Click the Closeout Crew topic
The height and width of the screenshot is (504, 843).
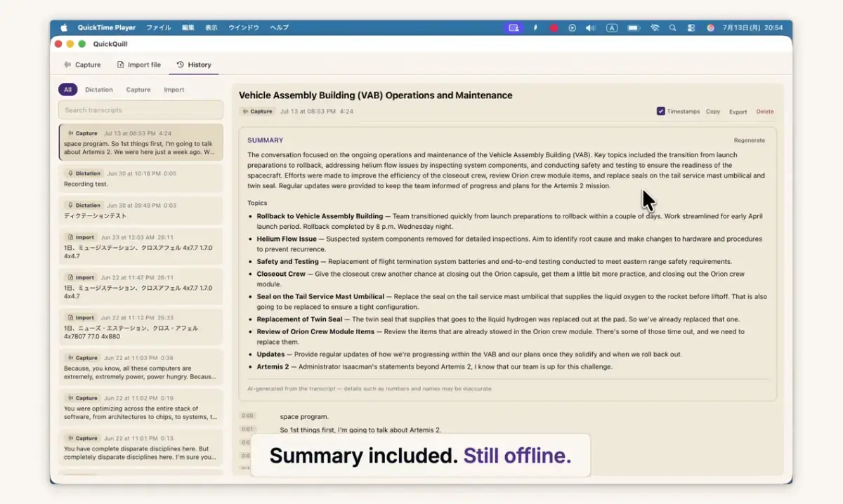pos(281,274)
